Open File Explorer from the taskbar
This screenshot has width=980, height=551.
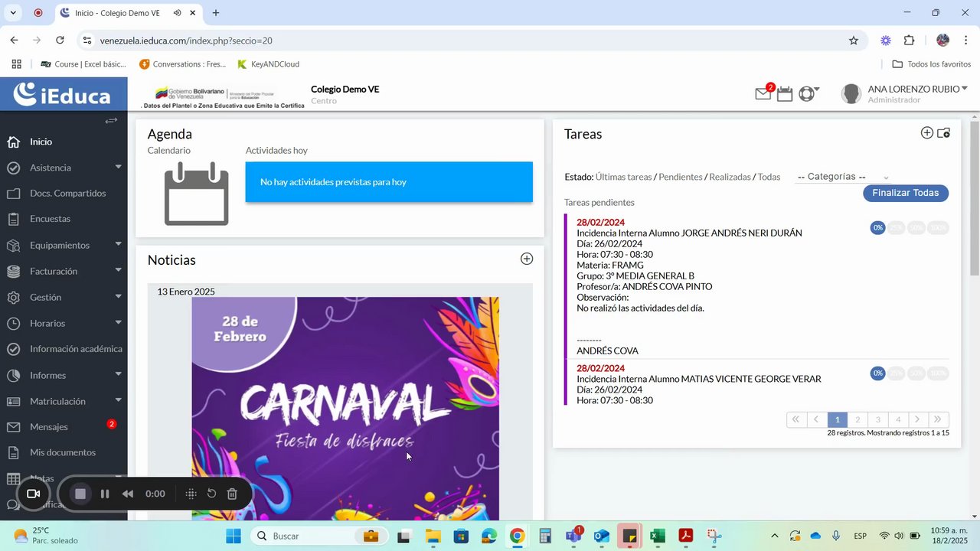click(433, 536)
